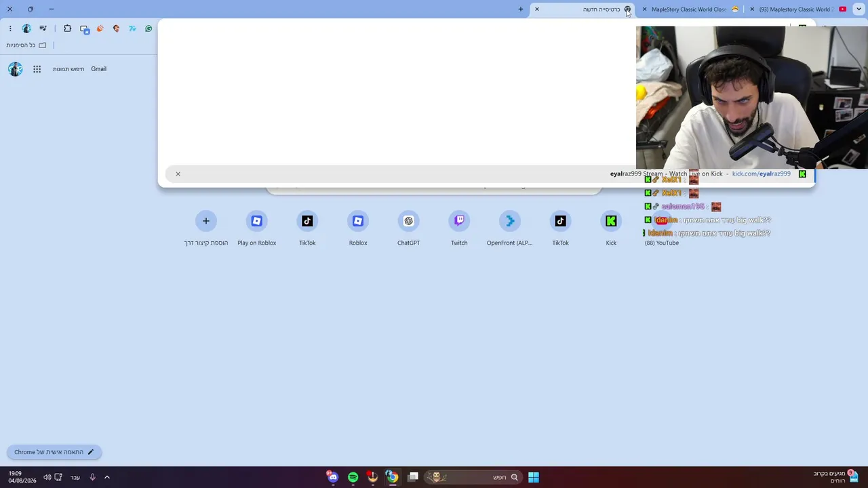Open the Google account avatar on new tab page
Viewport: 868px width, 488px height.
pyautogui.click(x=15, y=68)
